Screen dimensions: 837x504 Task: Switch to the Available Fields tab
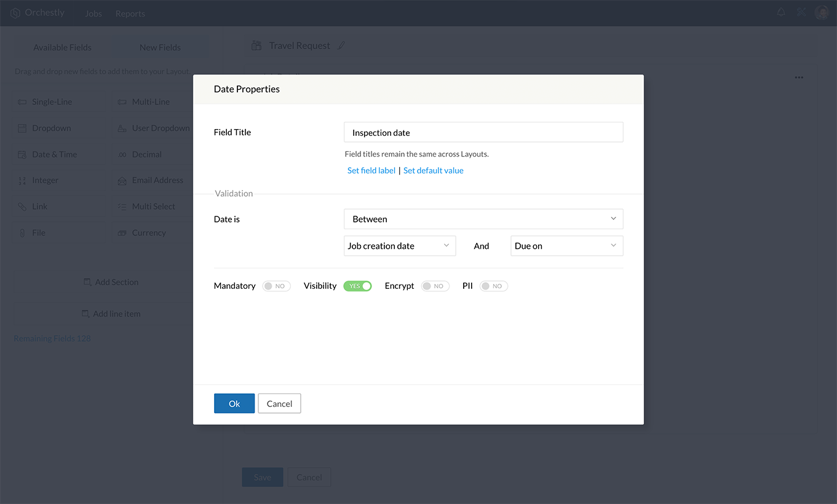(62, 47)
